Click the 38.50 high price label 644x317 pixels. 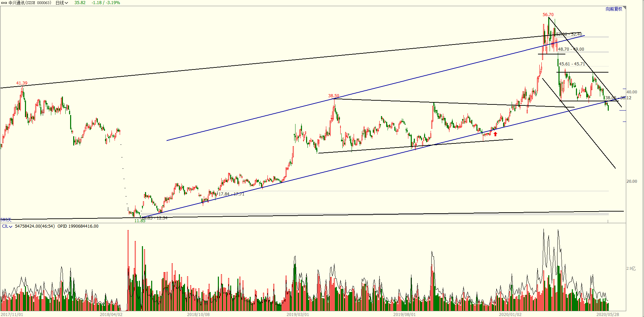tap(334, 96)
